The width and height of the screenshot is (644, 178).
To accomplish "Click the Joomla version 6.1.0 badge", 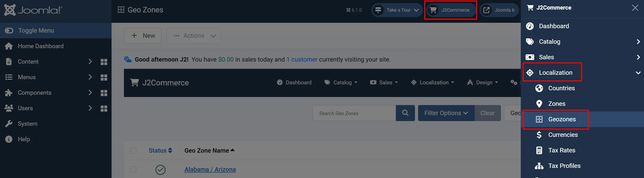I will tap(354, 10).
